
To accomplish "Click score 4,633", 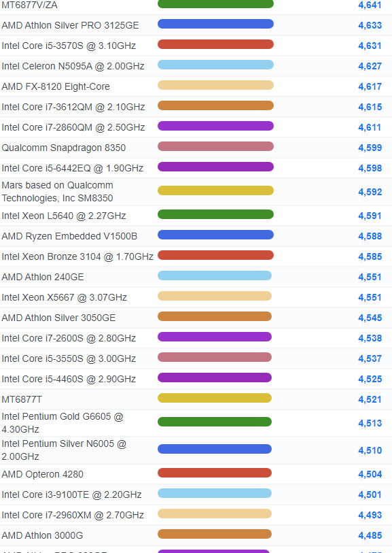I will point(370,25).
